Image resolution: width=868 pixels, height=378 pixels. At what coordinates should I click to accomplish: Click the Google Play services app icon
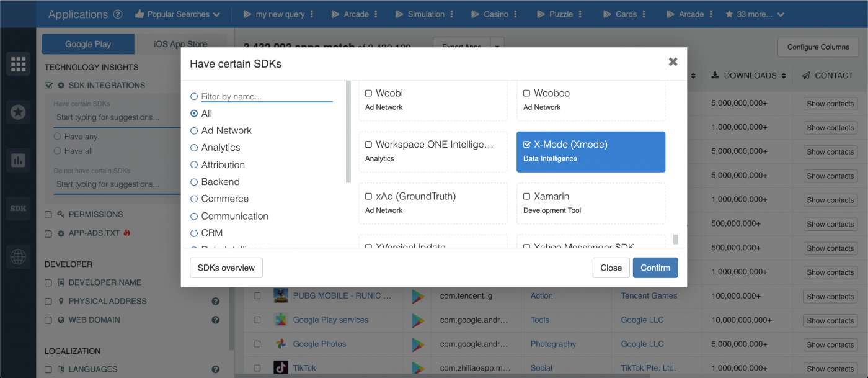[x=281, y=320]
